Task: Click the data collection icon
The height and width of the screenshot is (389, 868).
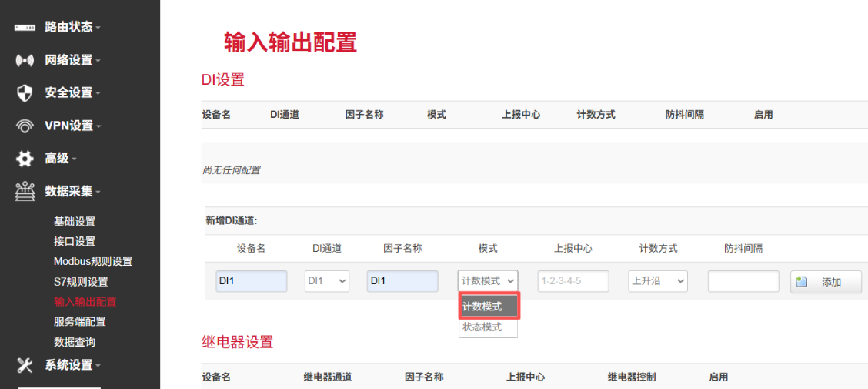Action: 25,192
